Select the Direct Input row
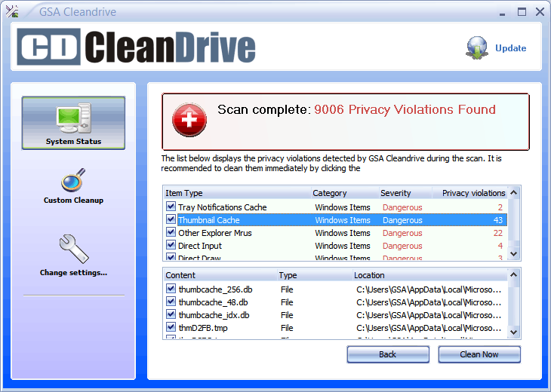Image resolution: width=551 pixels, height=392 pixels. click(336, 246)
